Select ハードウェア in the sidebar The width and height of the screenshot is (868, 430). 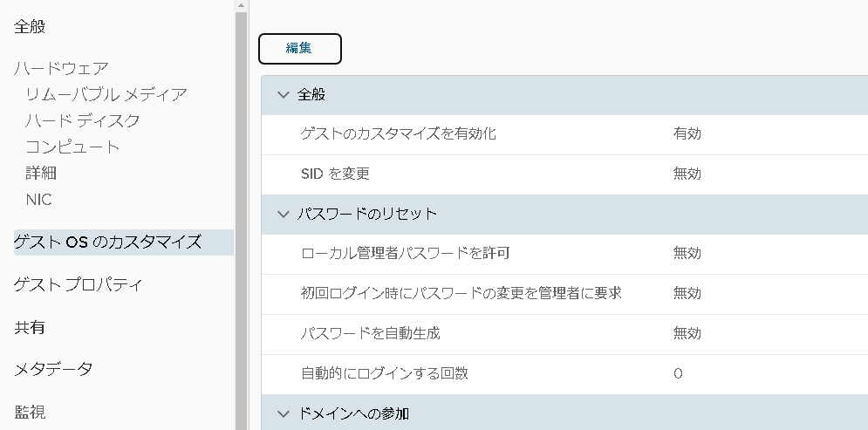[x=61, y=68]
